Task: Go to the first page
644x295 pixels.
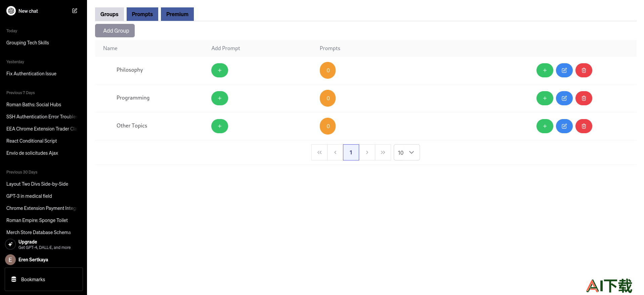Action: click(319, 152)
